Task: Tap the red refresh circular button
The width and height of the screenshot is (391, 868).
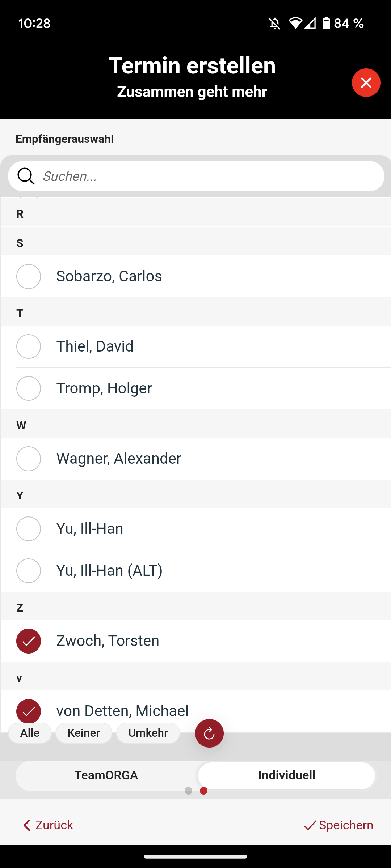Action: [x=209, y=733]
